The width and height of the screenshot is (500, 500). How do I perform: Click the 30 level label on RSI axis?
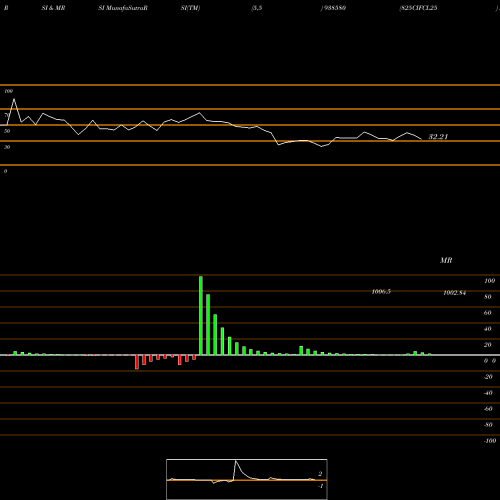point(7,147)
